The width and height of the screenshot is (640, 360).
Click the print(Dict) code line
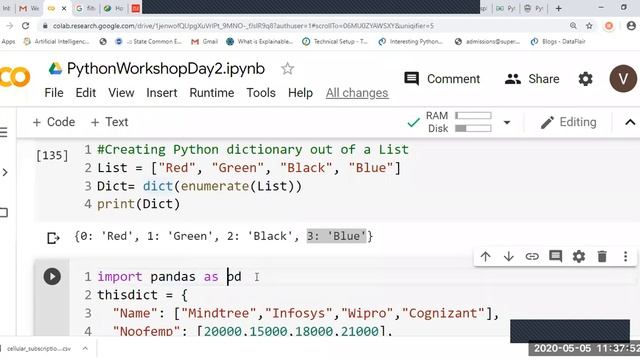(x=138, y=204)
